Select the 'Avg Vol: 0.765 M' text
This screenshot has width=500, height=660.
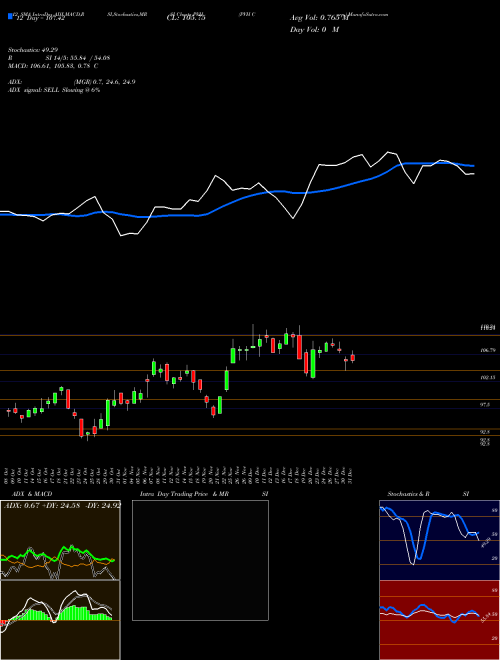click(319, 18)
